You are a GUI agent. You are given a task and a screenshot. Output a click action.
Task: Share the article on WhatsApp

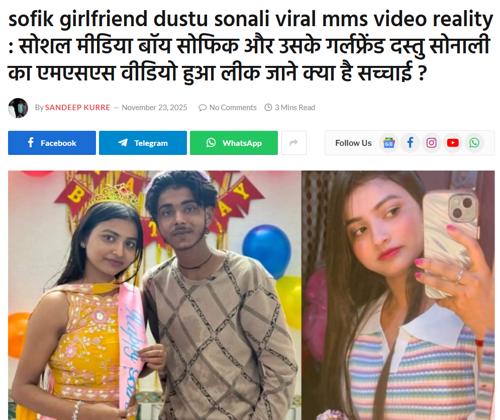click(x=234, y=143)
